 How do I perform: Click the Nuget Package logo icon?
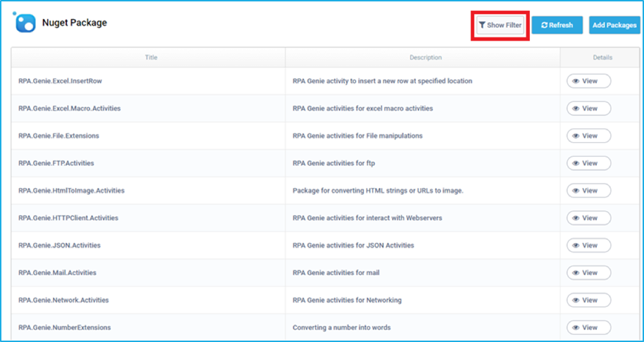pyautogui.click(x=25, y=23)
